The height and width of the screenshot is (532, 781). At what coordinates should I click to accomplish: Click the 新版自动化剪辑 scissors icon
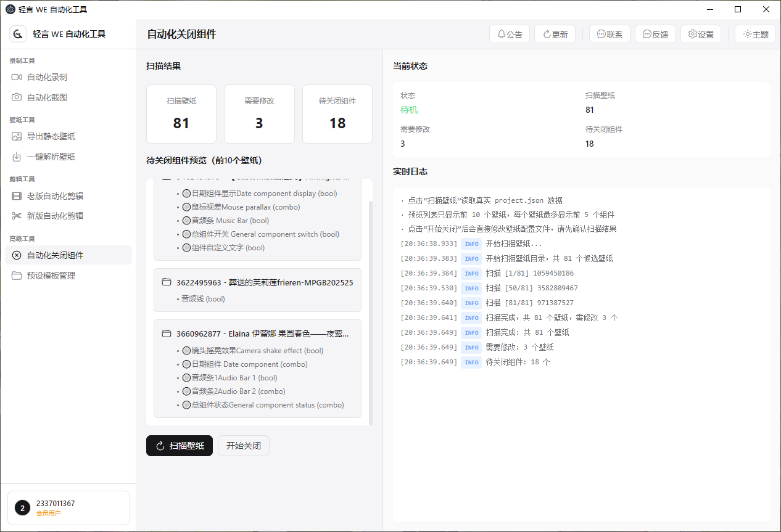(17, 216)
